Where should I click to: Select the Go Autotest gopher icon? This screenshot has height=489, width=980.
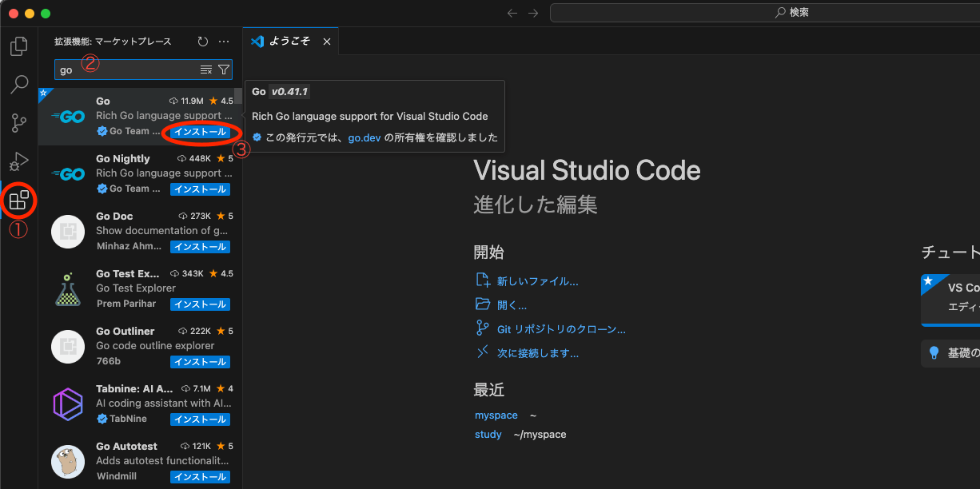pos(68,462)
